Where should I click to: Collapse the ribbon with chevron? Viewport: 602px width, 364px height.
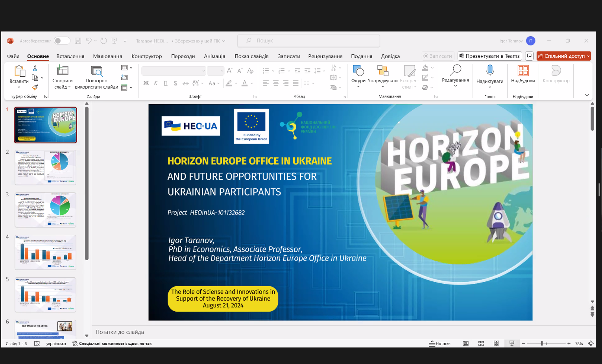587,95
